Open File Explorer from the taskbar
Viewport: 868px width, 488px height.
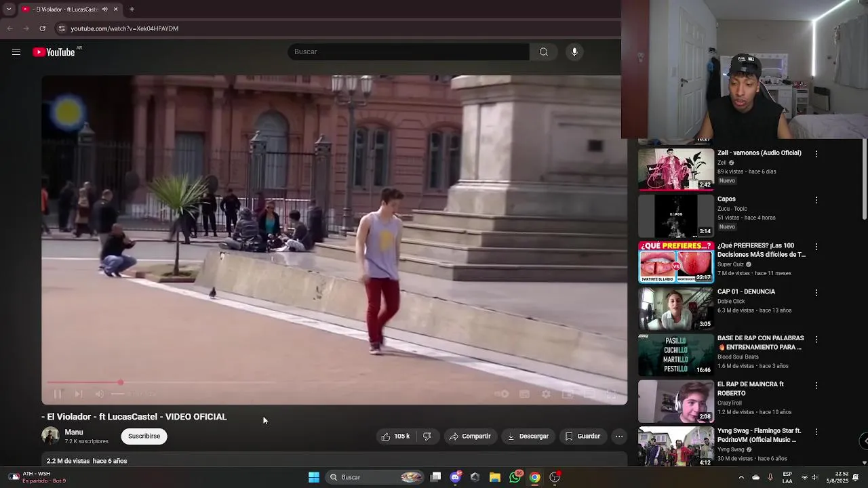click(x=495, y=477)
